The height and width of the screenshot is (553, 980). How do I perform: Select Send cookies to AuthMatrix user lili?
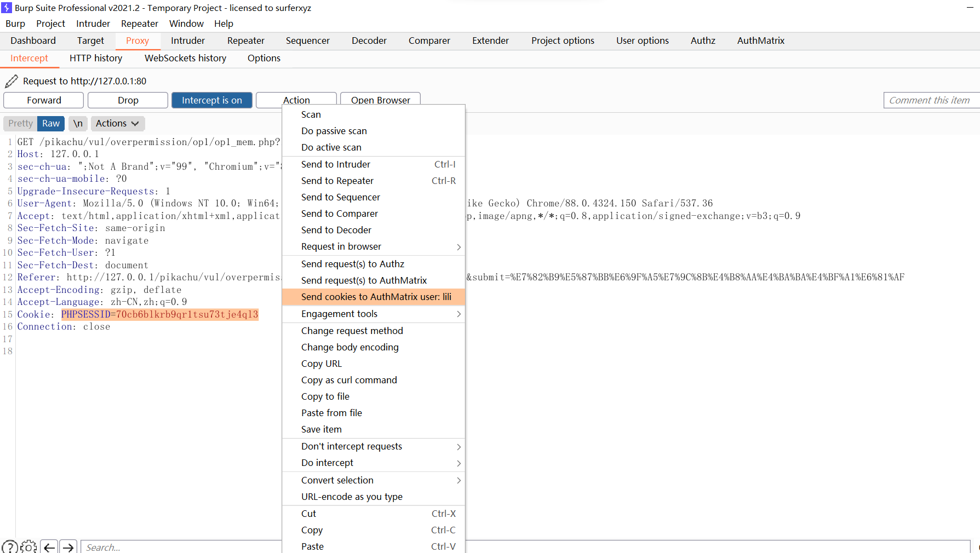[x=376, y=297]
